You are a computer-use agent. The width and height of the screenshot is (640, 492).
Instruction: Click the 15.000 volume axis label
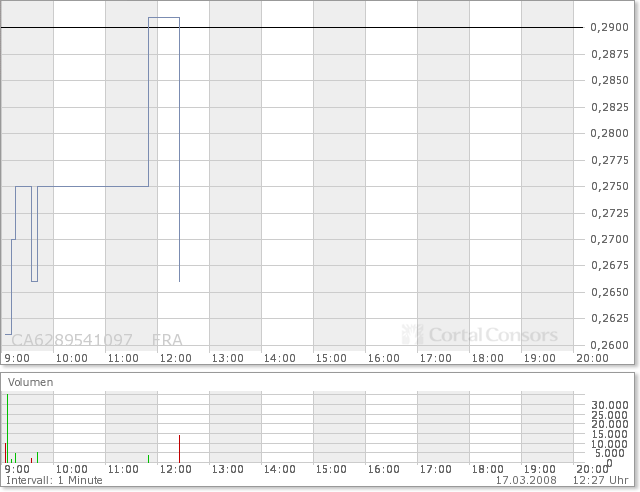point(610,434)
